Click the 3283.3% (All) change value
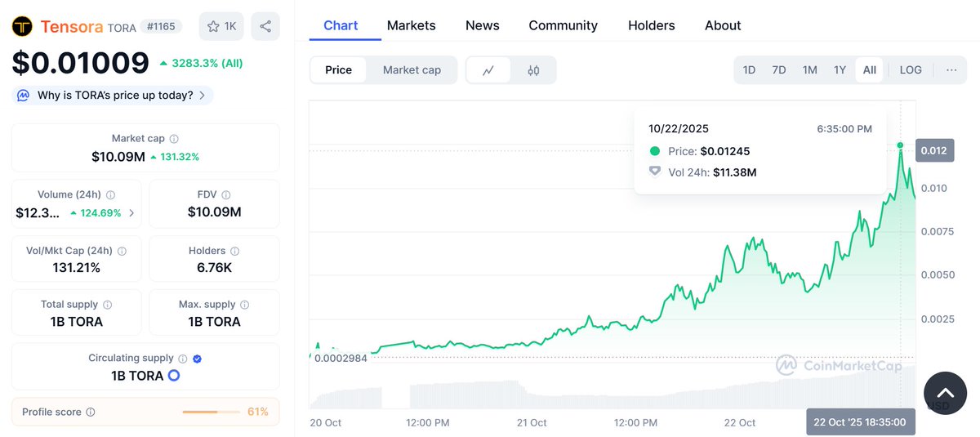980x437 pixels. (x=201, y=63)
